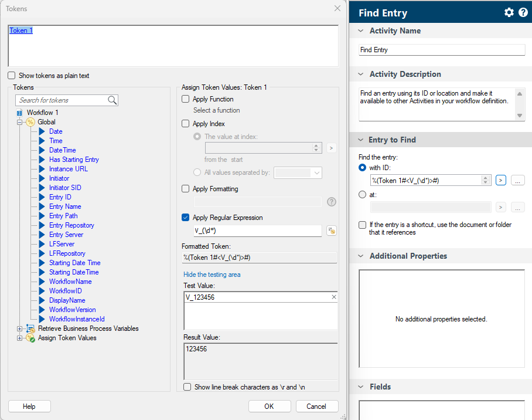The image size is (532, 420).
Task: Select the Initiator SID token
Action: coord(65,188)
